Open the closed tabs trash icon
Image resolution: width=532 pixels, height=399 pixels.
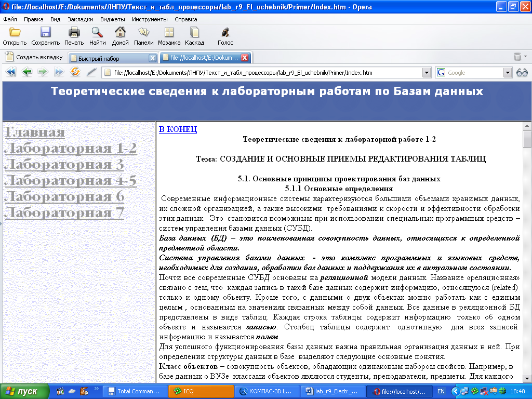pyautogui.click(x=517, y=57)
